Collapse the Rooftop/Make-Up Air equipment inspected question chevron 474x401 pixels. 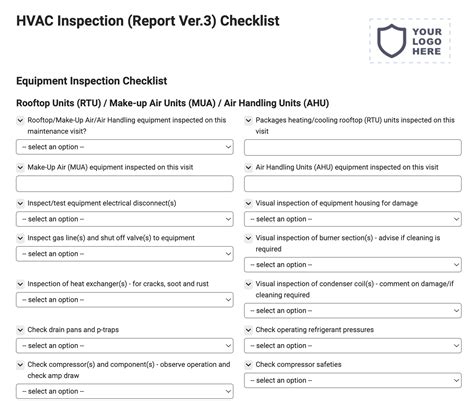20,120
